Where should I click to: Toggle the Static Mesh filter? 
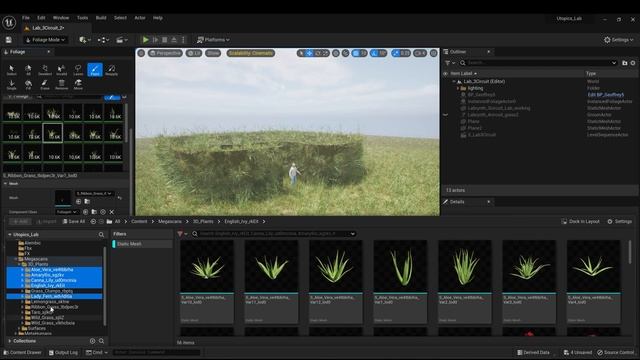pyautogui.click(x=142, y=244)
